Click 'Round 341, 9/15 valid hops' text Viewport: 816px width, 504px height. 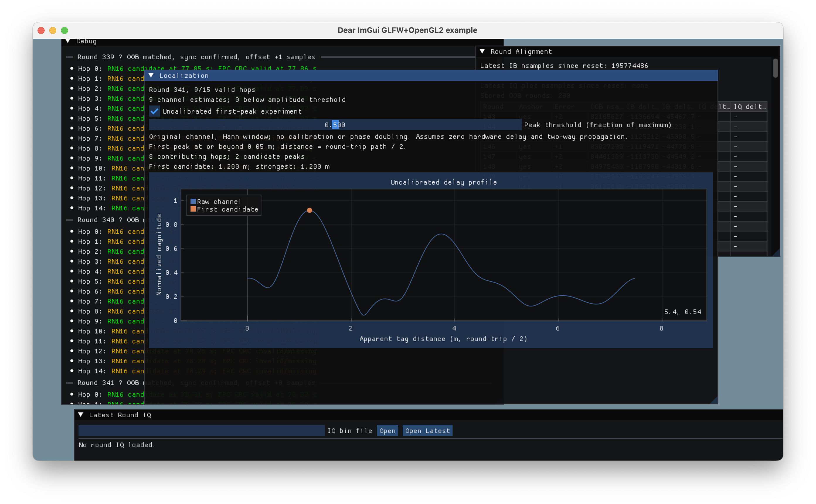[202, 90]
